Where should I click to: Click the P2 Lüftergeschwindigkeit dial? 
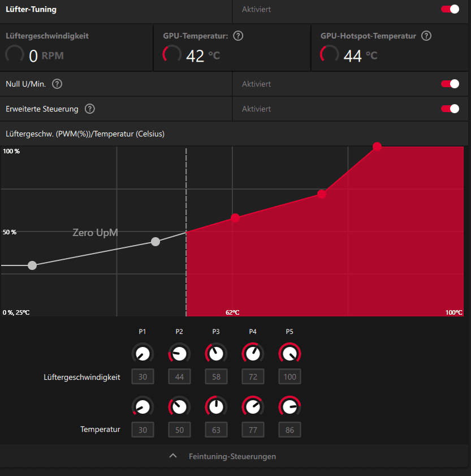click(x=179, y=354)
